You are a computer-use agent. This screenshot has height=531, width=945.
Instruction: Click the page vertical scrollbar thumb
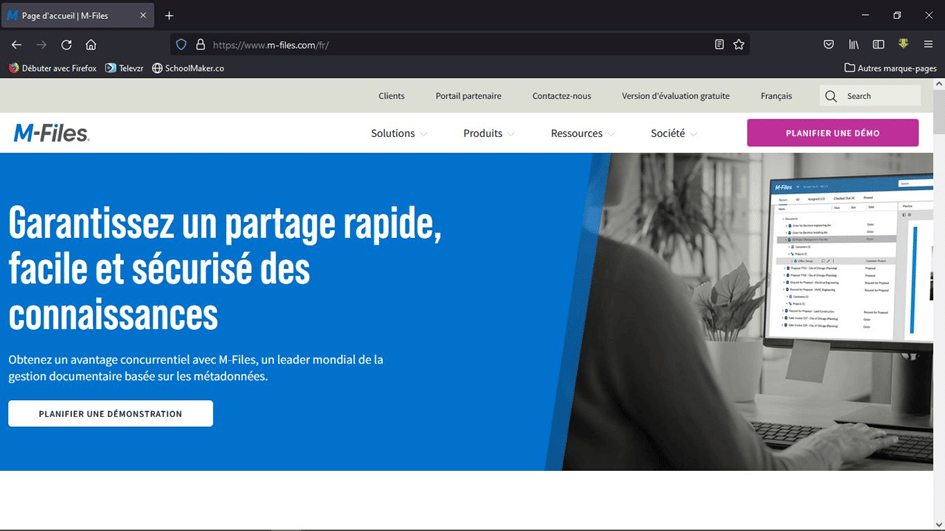[x=939, y=113]
